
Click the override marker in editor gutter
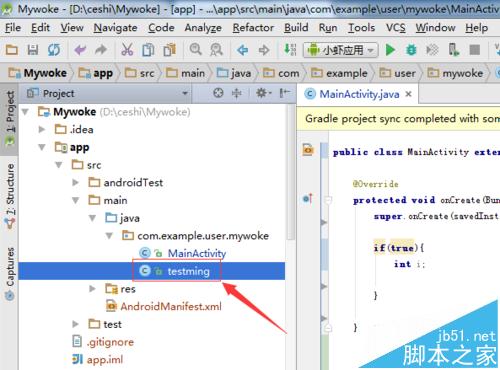pyautogui.click(x=308, y=199)
